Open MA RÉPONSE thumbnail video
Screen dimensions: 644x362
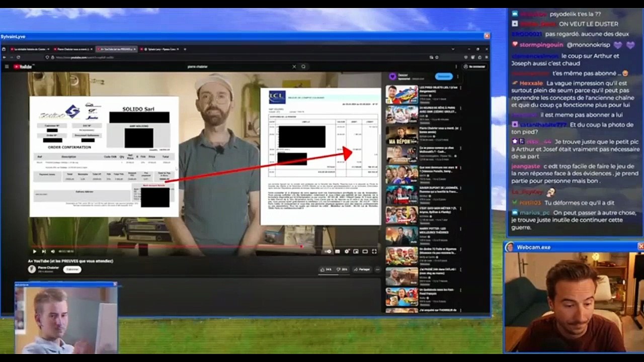pyautogui.click(x=401, y=134)
